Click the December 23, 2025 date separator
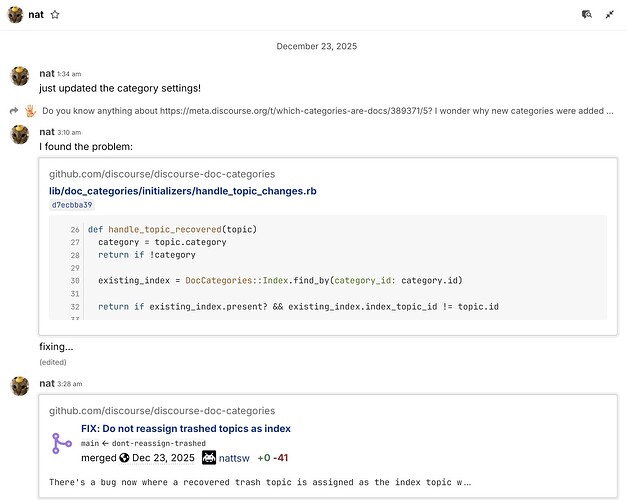627x500 pixels. pos(317,46)
